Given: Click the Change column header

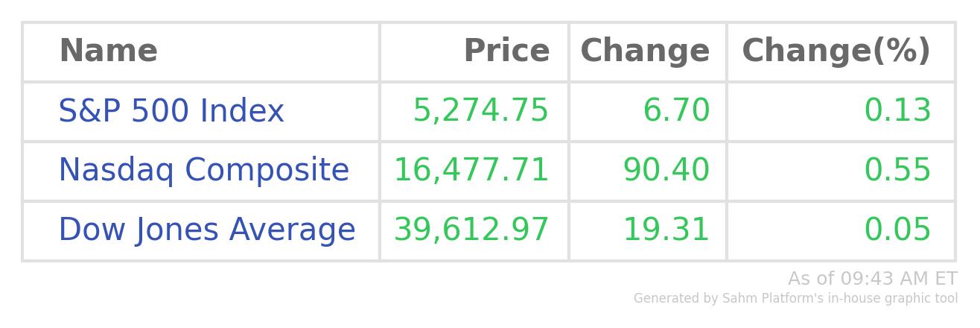Looking at the screenshot, I should coord(645,51).
